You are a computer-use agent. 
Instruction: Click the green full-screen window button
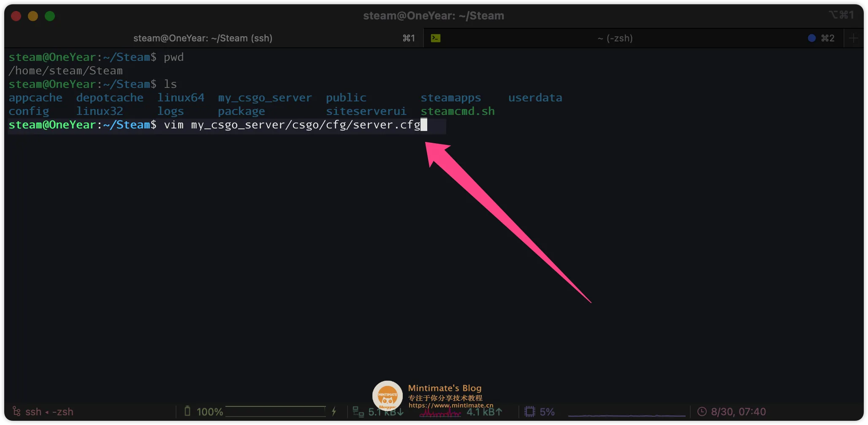50,16
